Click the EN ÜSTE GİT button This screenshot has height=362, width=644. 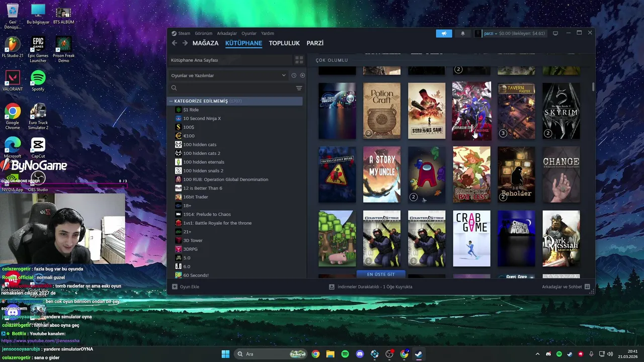381,274
